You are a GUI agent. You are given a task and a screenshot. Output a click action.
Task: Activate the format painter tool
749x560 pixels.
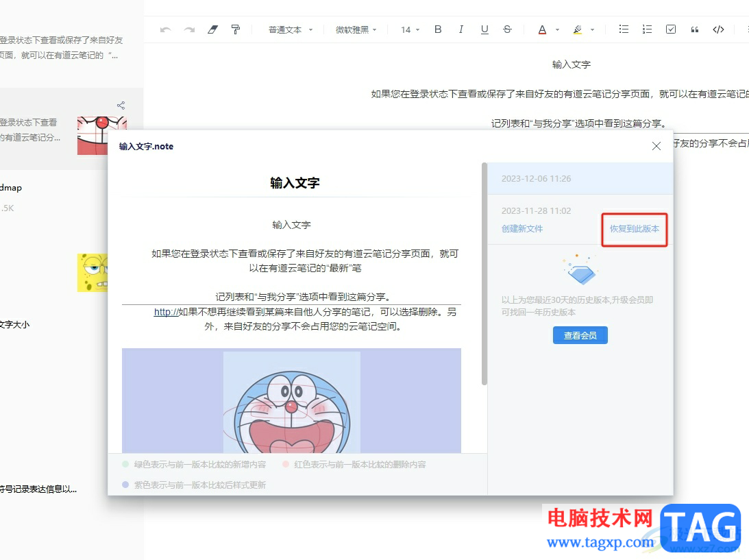click(236, 29)
